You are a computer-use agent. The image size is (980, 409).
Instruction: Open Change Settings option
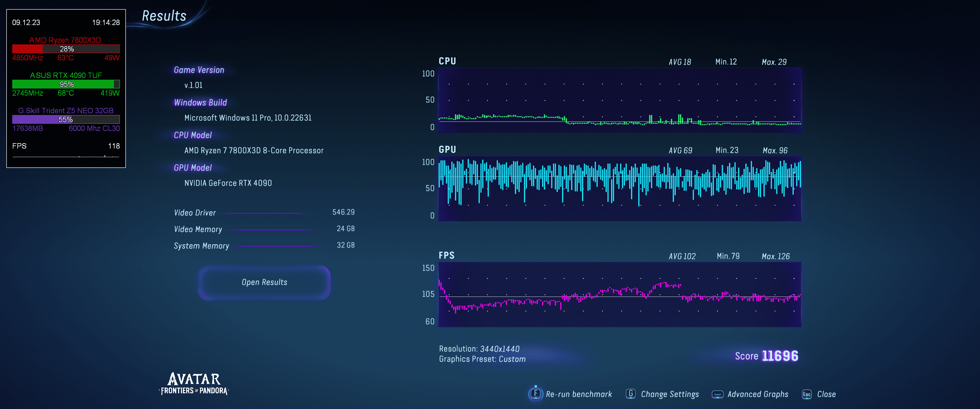(669, 394)
